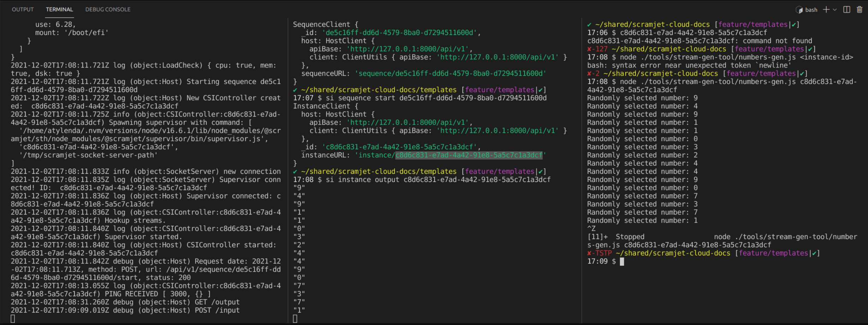
Task: Open the DEBUG CONSOLE tab
Action: pyautogui.click(x=108, y=10)
